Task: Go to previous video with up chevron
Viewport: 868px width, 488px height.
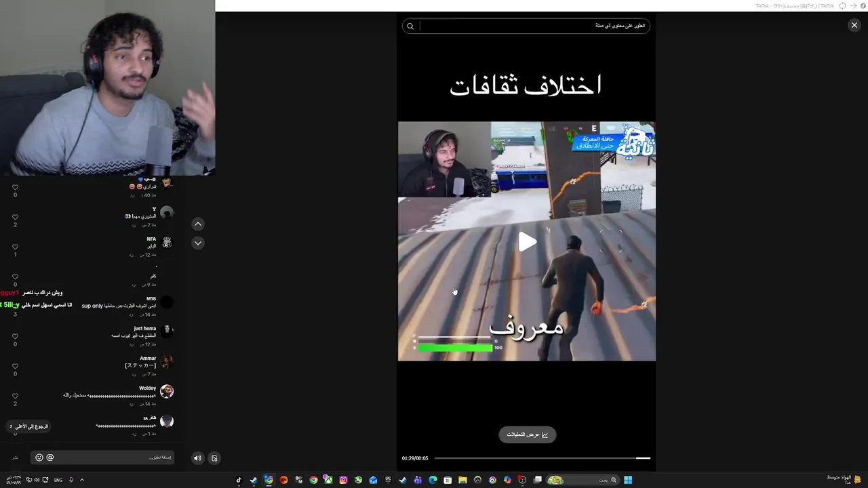Action: pyautogui.click(x=198, y=224)
